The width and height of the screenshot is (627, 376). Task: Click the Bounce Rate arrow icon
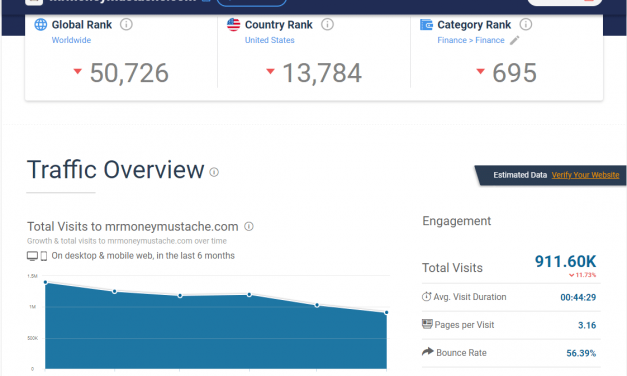[x=427, y=352]
